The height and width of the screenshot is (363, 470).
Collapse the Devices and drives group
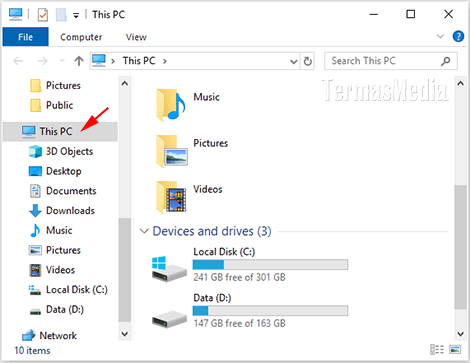point(144,231)
